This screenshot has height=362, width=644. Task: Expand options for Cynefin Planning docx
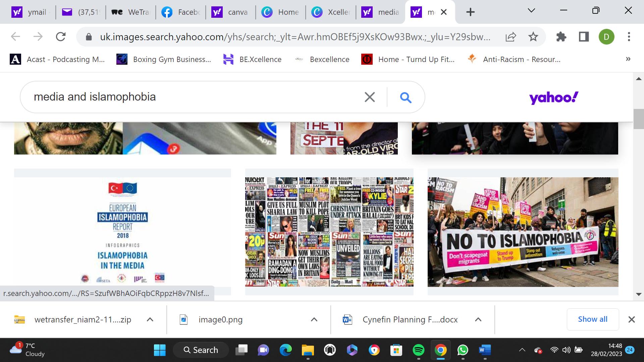coord(478,319)
